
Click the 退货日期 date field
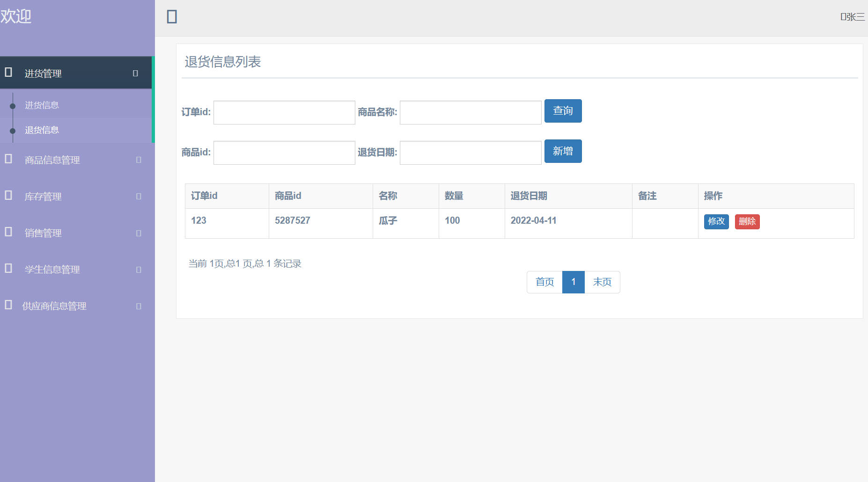point(470,152)
